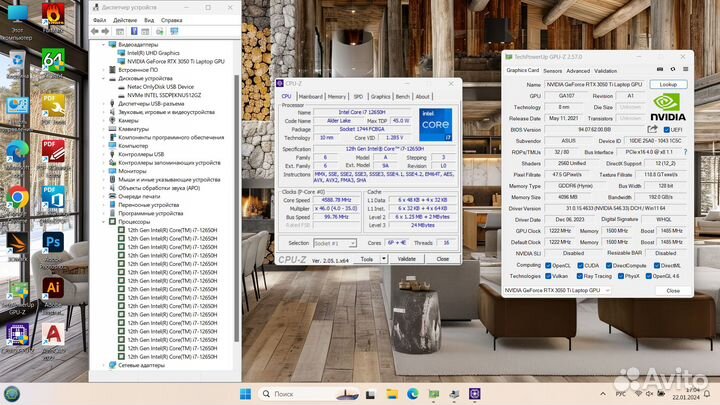Click the Tools button in CPU-Z
Viewport: 720px width, 405px height.
click(x=367, y=259)
